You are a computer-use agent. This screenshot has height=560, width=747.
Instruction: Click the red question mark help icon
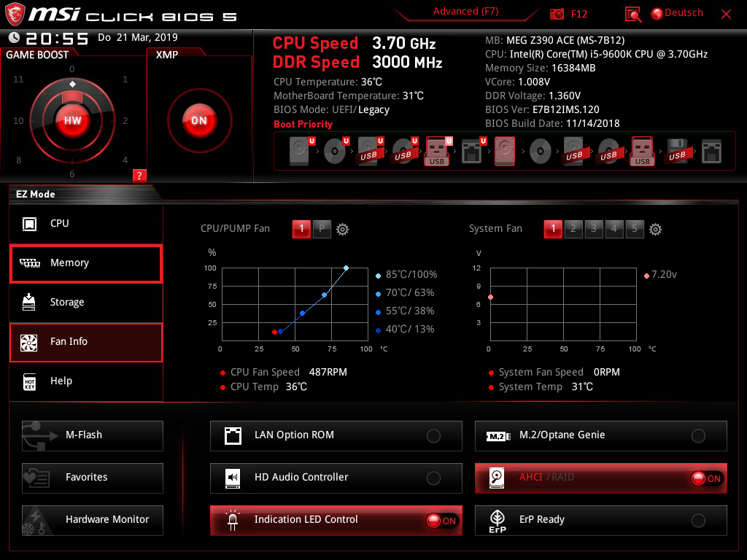point(139,175)
